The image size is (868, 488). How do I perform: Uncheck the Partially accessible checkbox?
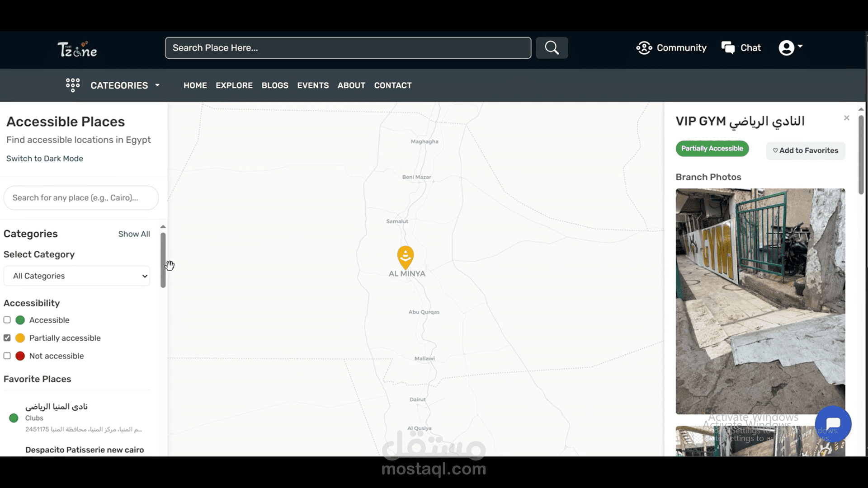7,338
